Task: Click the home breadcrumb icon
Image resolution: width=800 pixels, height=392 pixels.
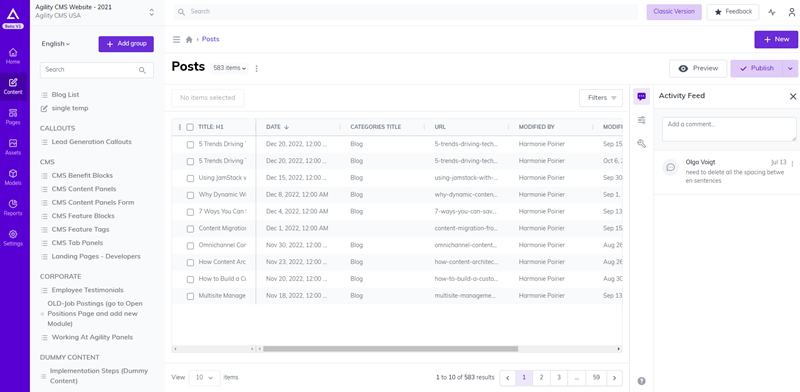Action: point(189,39)
